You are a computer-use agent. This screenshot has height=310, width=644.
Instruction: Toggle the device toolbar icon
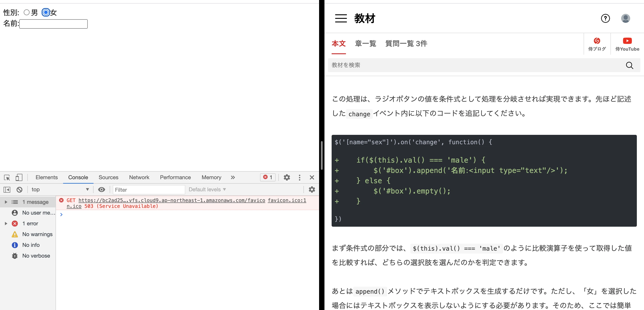click(19, 177)
